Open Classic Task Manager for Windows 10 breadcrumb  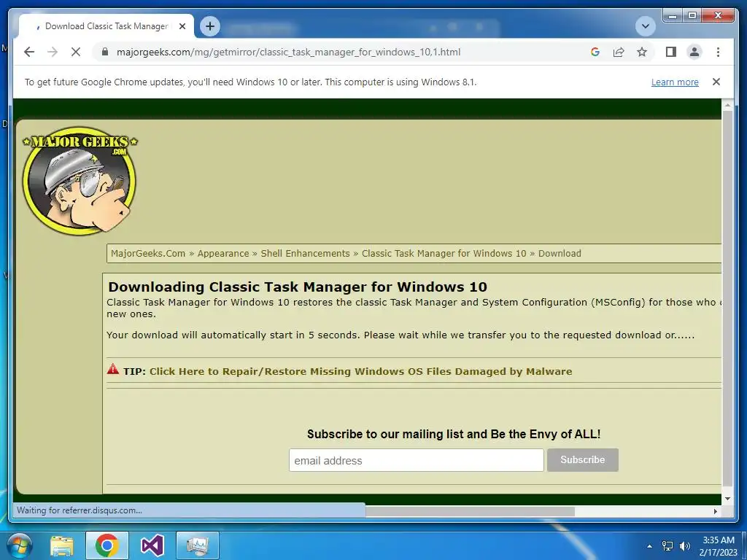tap(444, 253)
